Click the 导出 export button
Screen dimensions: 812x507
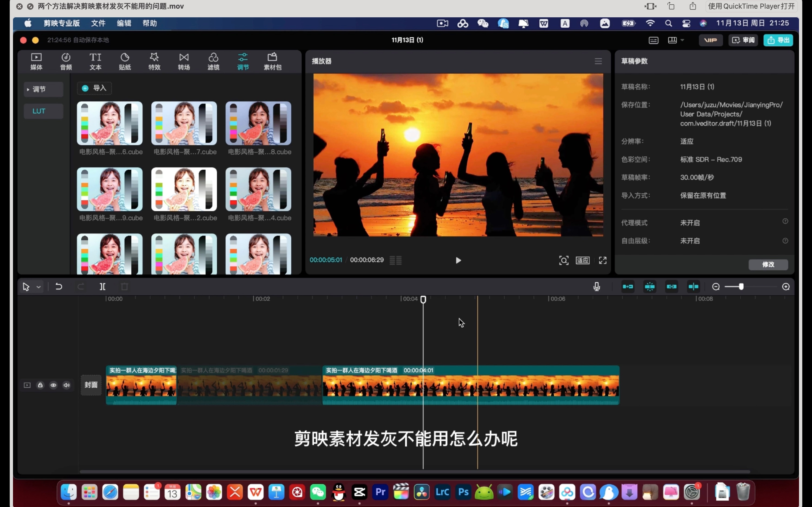pyautogui.click(x=778, y=40)
